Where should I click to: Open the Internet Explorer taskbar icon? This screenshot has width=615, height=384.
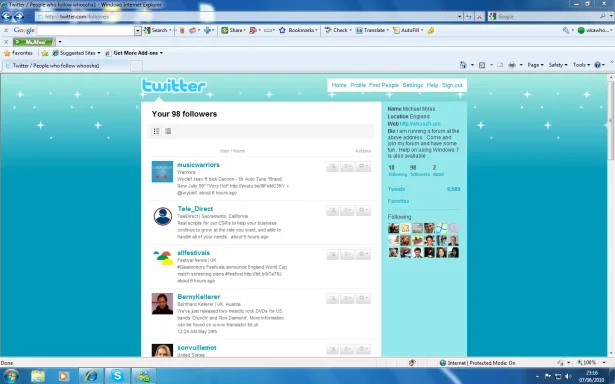91,376
